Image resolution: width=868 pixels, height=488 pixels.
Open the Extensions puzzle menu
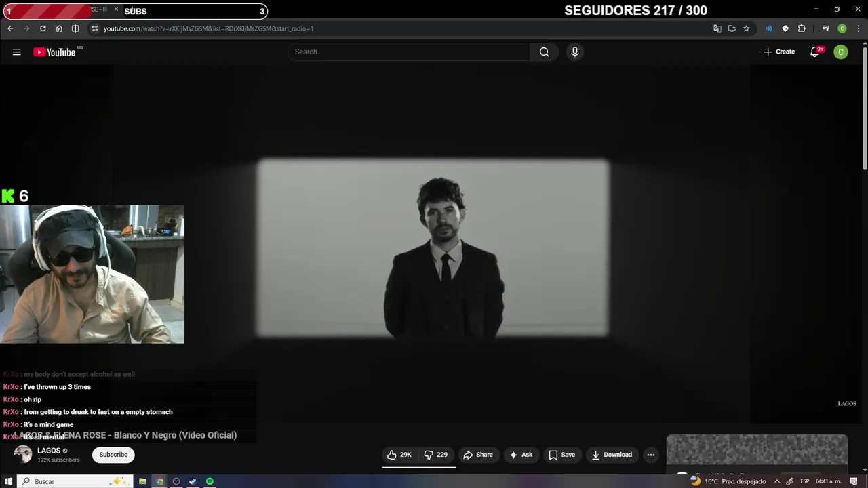click(x=802, y=28)
